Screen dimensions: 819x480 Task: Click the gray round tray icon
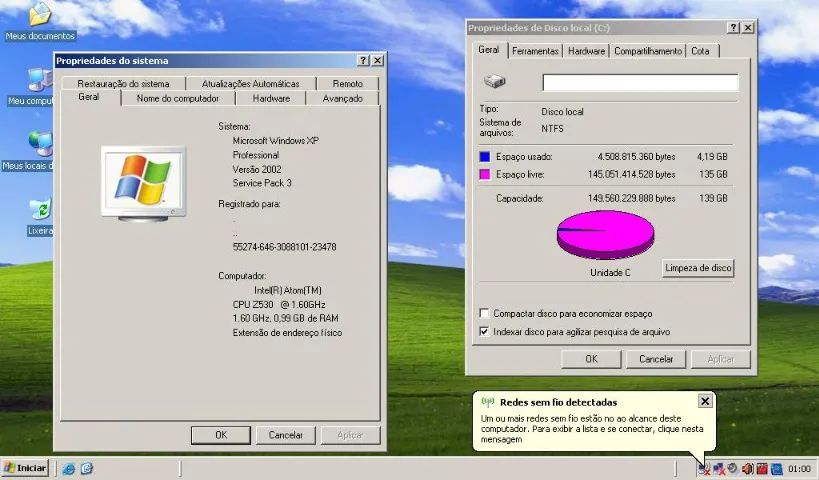(x=733, y=468)
